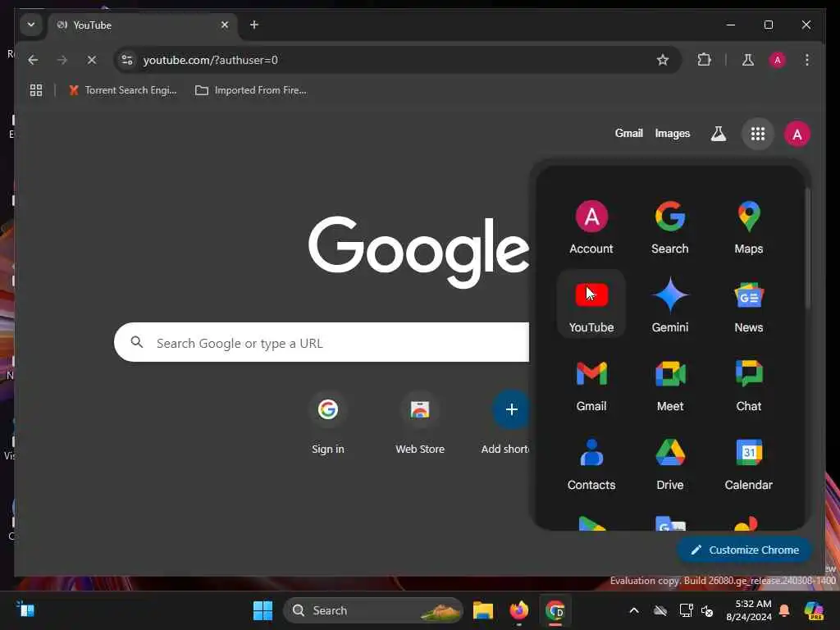Close the YouTube tab
This screenshot has width=840, height=630.
225,25
